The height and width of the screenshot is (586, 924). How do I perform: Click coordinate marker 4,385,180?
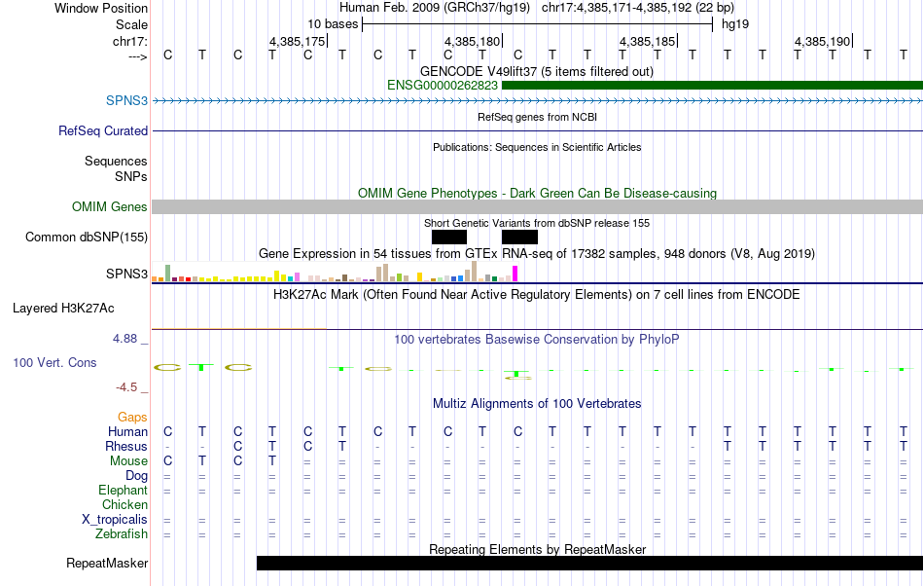coord(472,41)
